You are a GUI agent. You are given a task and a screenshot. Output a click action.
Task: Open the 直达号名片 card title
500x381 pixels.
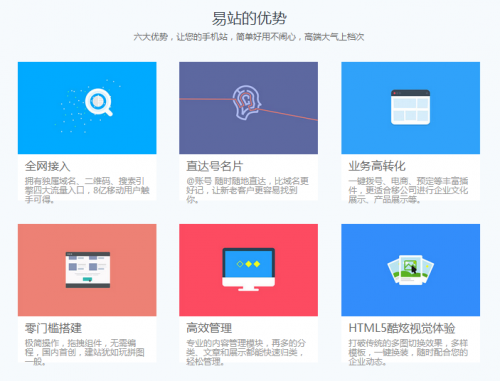214,166
